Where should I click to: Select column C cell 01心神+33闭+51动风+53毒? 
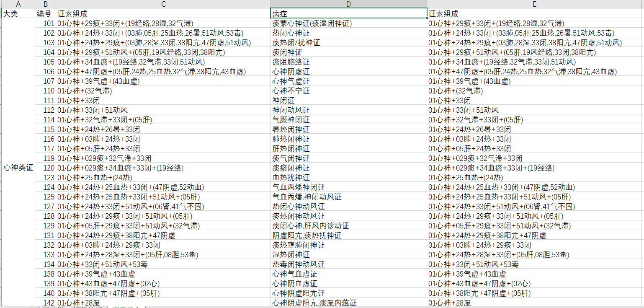click(163, 264)
